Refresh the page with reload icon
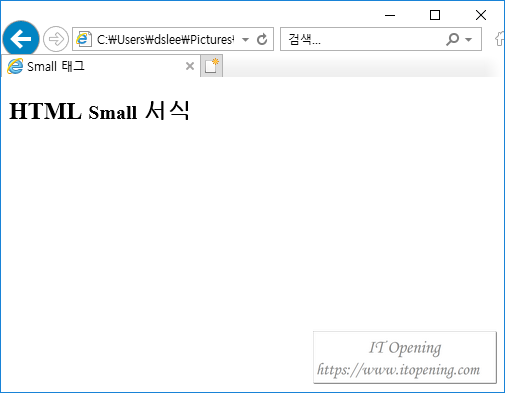Image resolution: width=505 pixels, height=393 pixels. point(262,39)
